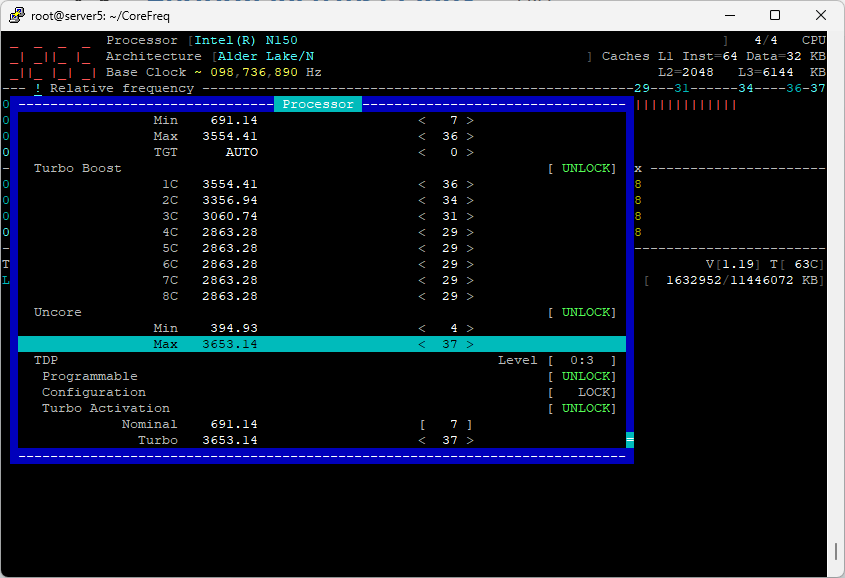
Task: Click the Processor window title label
Action: click(x=318, y=104)
